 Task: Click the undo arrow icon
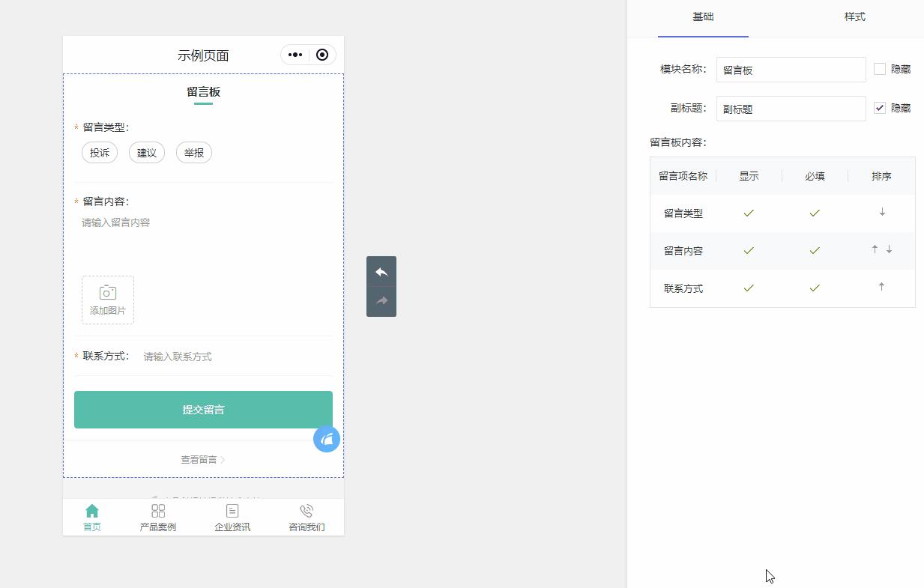tap(381, 271)
